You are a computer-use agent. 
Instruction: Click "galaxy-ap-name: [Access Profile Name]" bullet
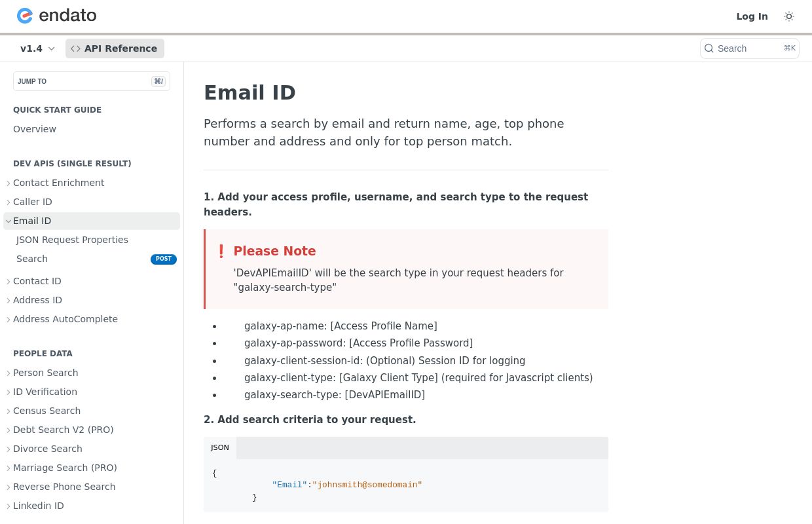[x=341, y=326]
